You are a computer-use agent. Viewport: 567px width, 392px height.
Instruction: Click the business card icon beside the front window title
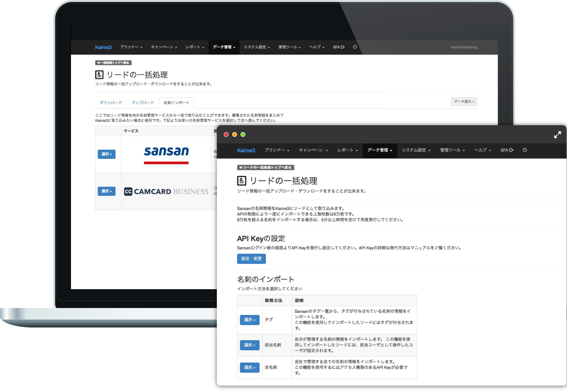coord(242,181)
